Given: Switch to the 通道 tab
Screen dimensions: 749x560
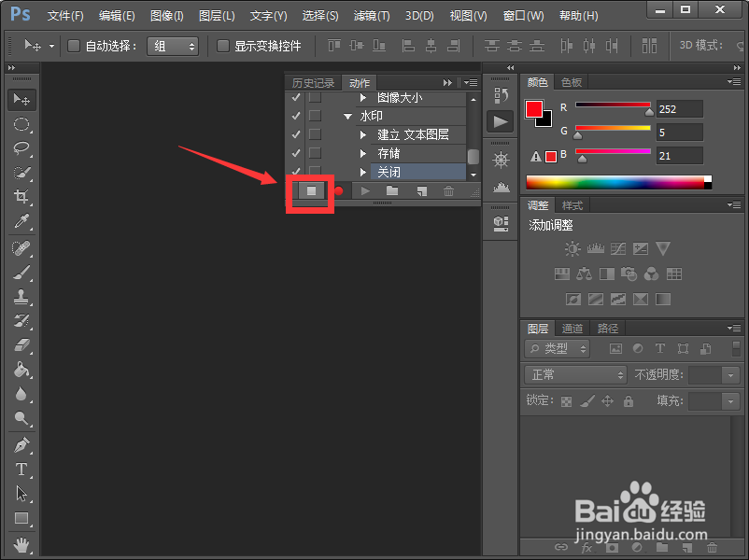Looking at the screenshot, I should click(572, 328).
